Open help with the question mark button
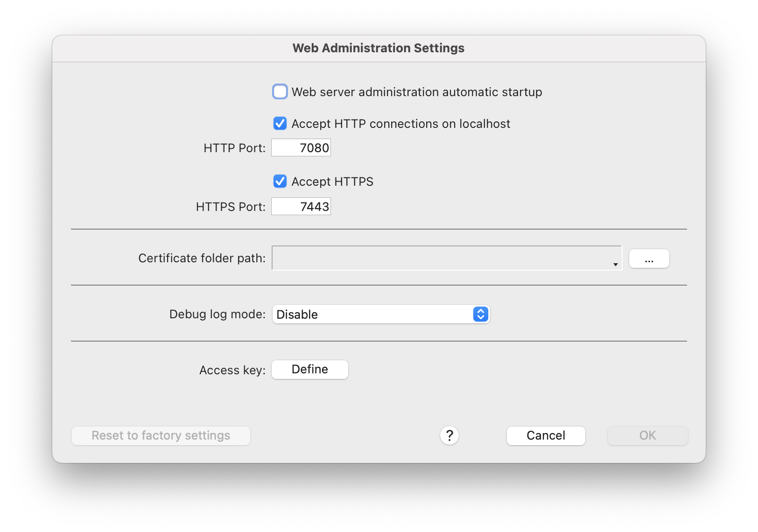 coord(449,435)
